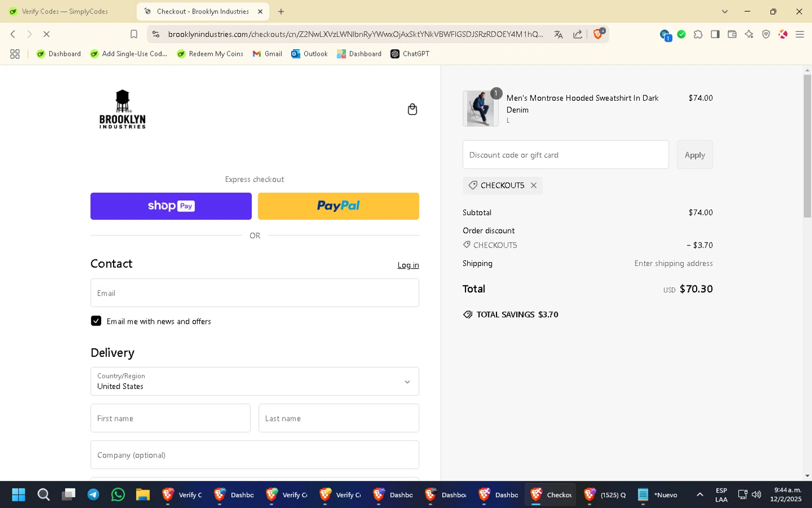Click the Log in link
The image size is (812, 508).
pos(408,265)
